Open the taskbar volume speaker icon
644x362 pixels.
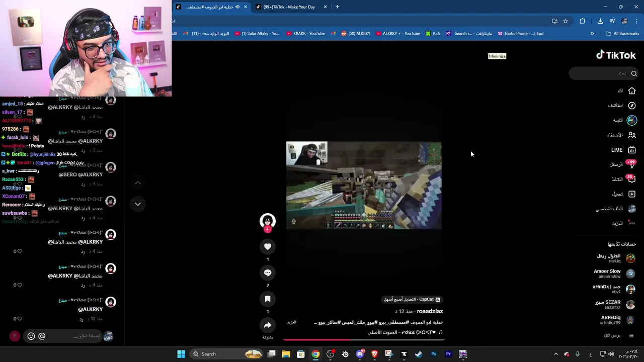611,354
